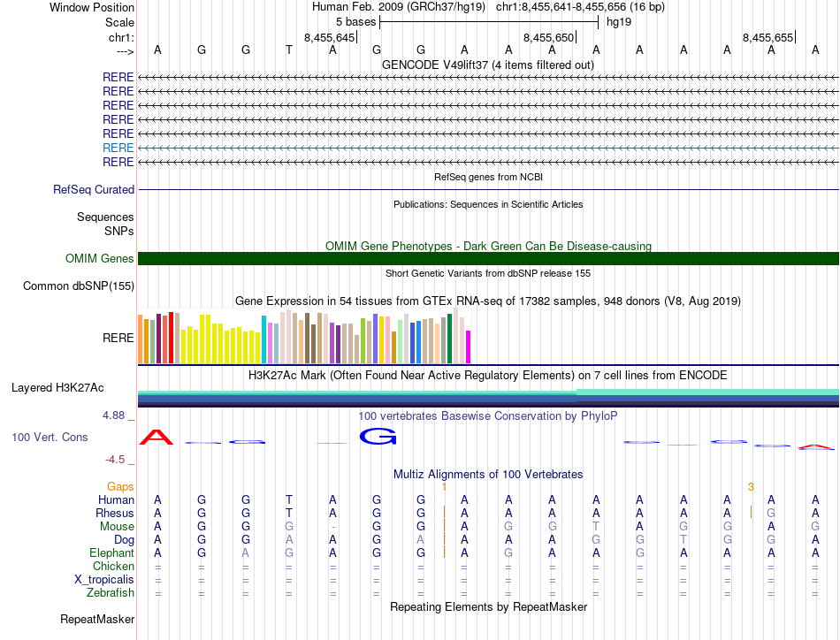
Task: Click the big blue G PhyloP logo letter
Action: [x=378, y=437]
